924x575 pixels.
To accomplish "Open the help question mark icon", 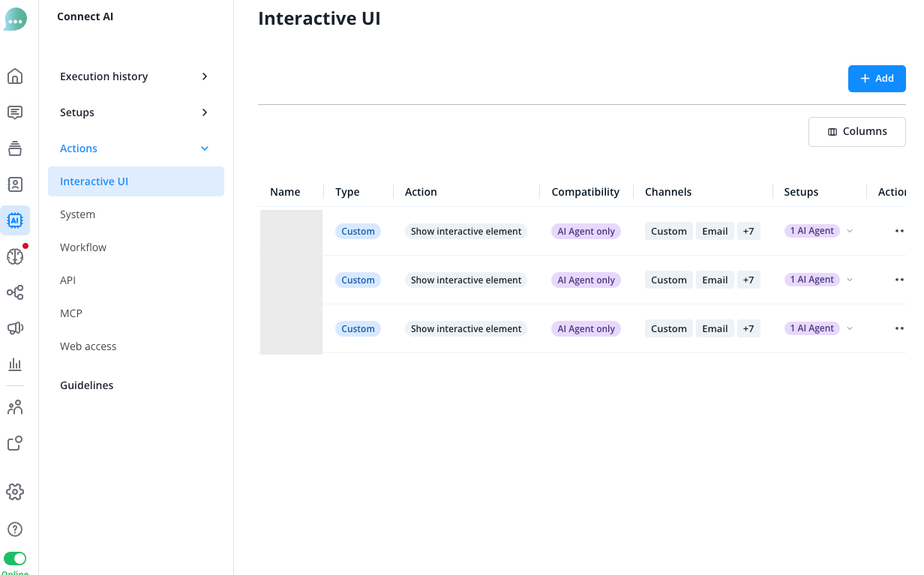I will pos(15,529).
